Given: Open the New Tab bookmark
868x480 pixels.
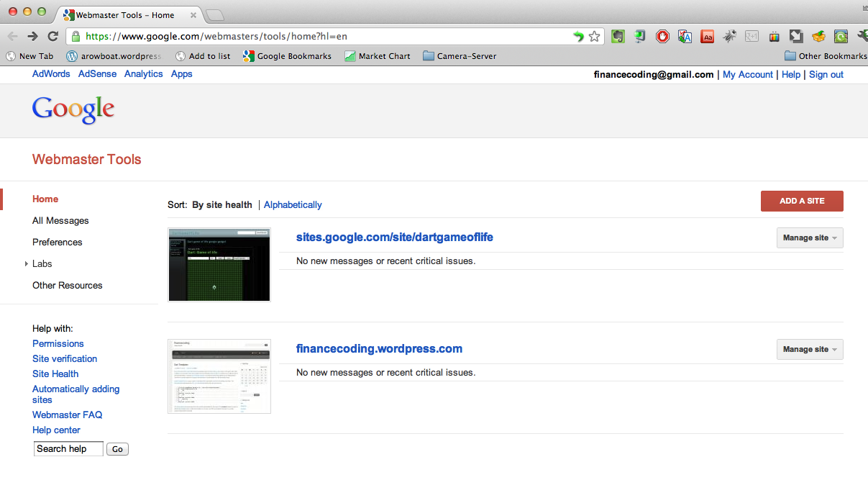Looking at the screenshot, I should [29, 55].
